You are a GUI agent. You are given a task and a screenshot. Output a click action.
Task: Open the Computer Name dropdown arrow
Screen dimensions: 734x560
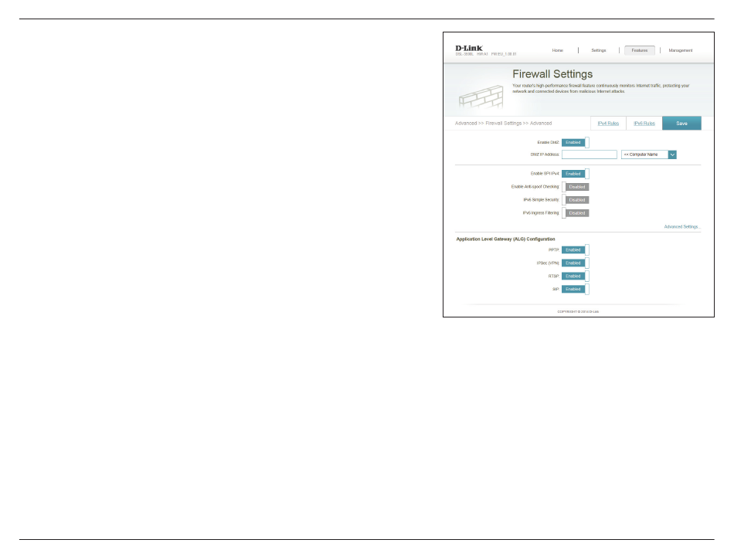tap(672, 154)
